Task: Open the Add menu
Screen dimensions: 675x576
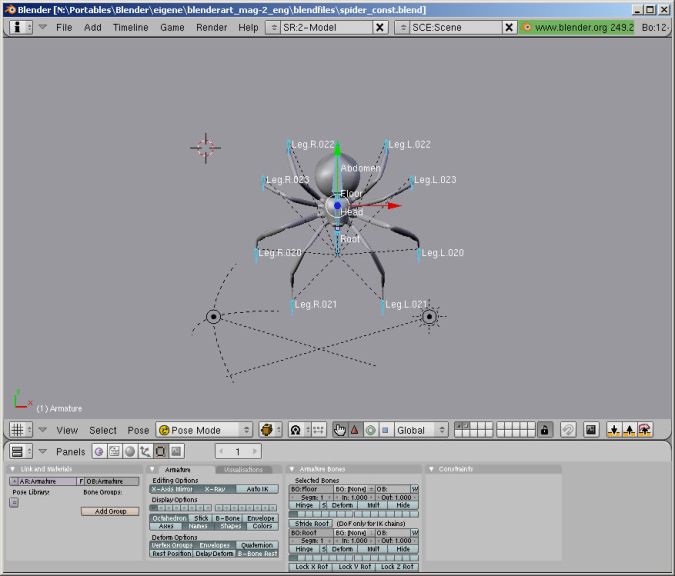Action: [x=93, y=27]
